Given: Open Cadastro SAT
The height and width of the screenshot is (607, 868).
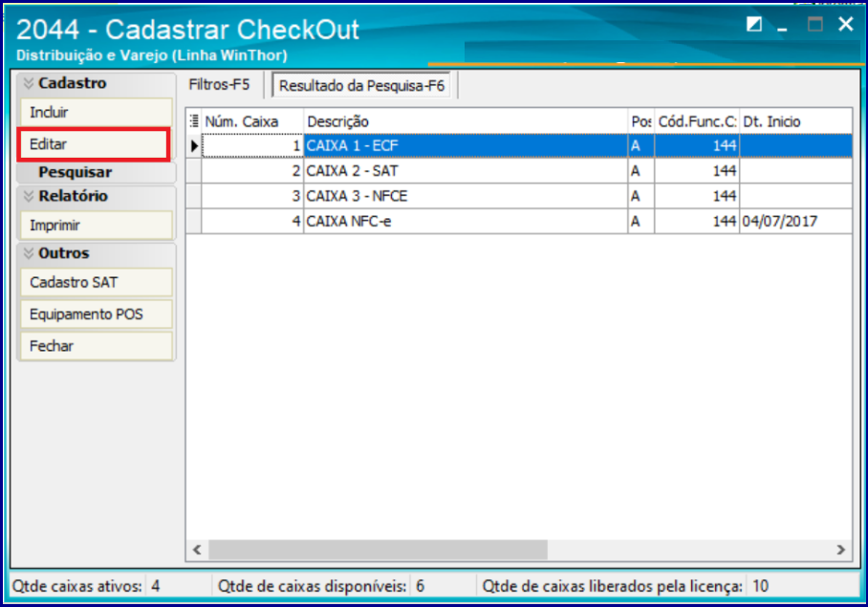Looking at the screenshot, I should 95,283.
